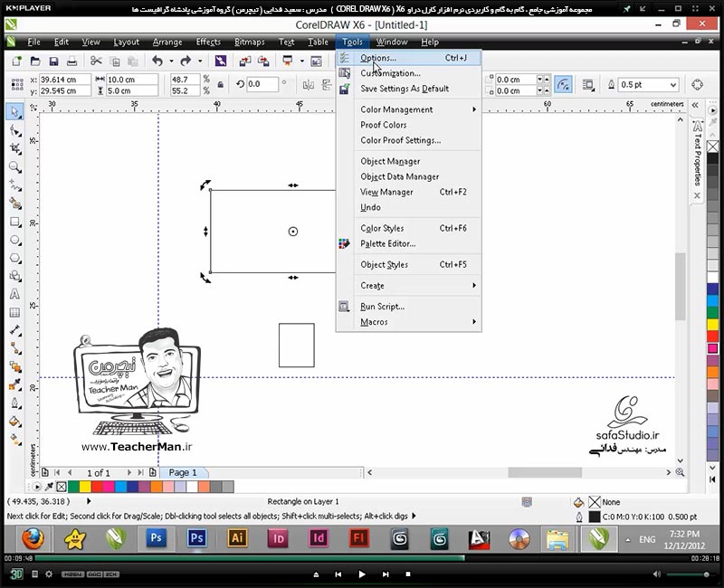The width and height of the screenshot is (724, 588).
Task: Switch to the Page 1 tab
Action: tap(184, 472)
